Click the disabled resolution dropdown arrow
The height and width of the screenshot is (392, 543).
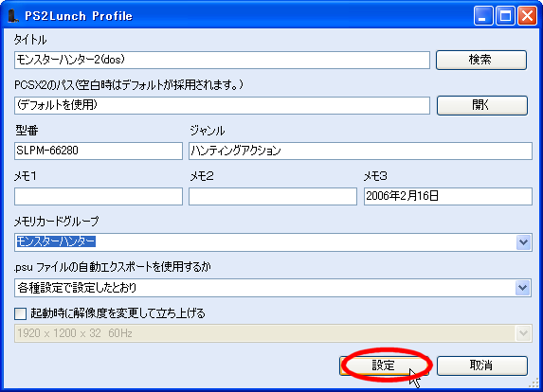click(x=523, y=333)
